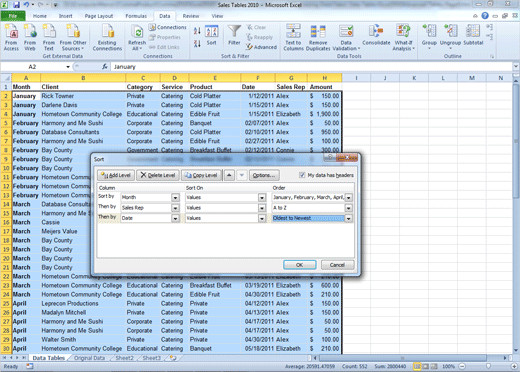Click the Subtotal icon
The width and height of the screenshot is (520, 372).
(x=473, y=35)
